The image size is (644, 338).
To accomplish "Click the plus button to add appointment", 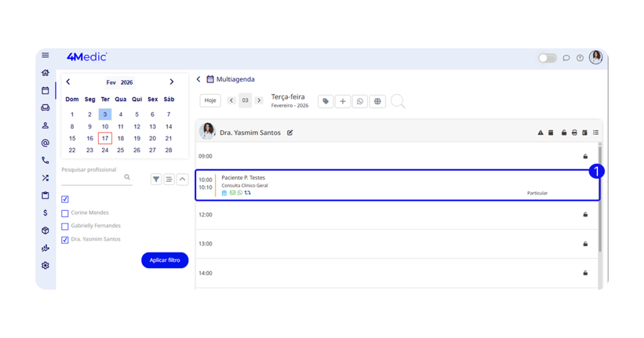I will [x=343, y=101].
